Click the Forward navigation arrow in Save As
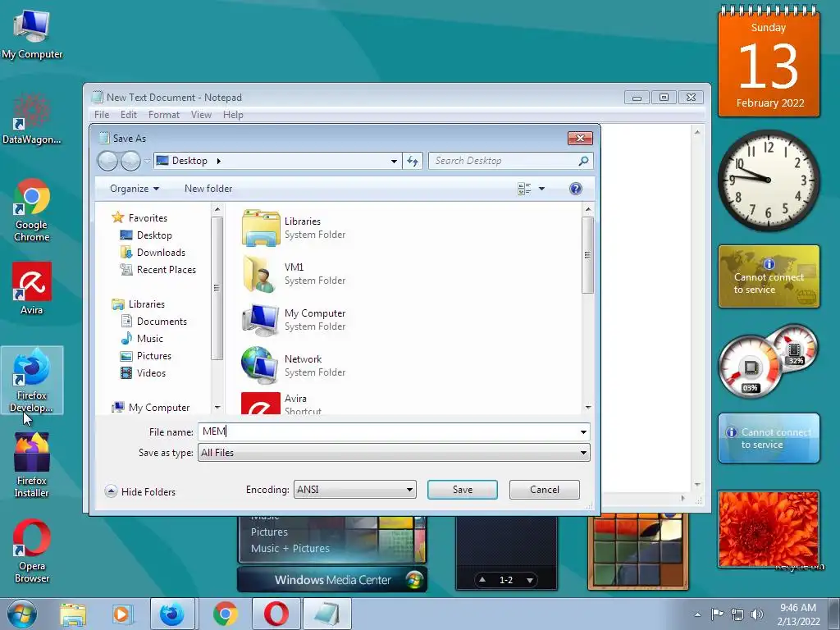The width and height of the screenshot is (840, 630). pyautogui.click(x=130, y=161)
